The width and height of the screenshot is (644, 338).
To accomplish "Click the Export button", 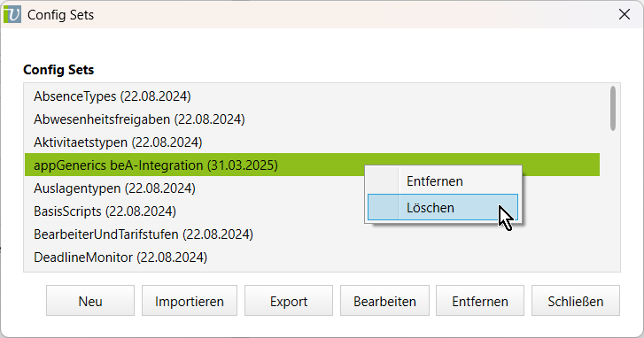I will pyautogui.click(x=289, y=301).
